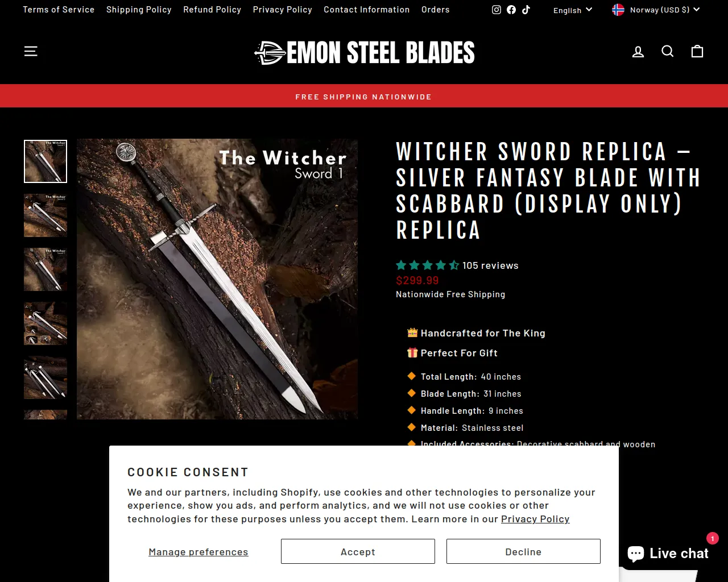Expand the Norway (USD $) currency selector
Image resolution: width=728 pixels, height=582 pixels.
pyautogui.click(x=656, y=10)
